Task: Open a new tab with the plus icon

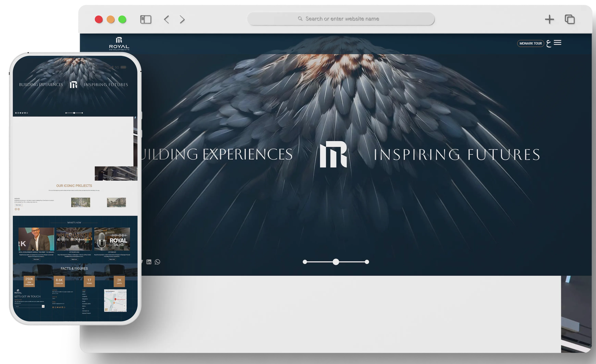Action: (x=549, y=19)
